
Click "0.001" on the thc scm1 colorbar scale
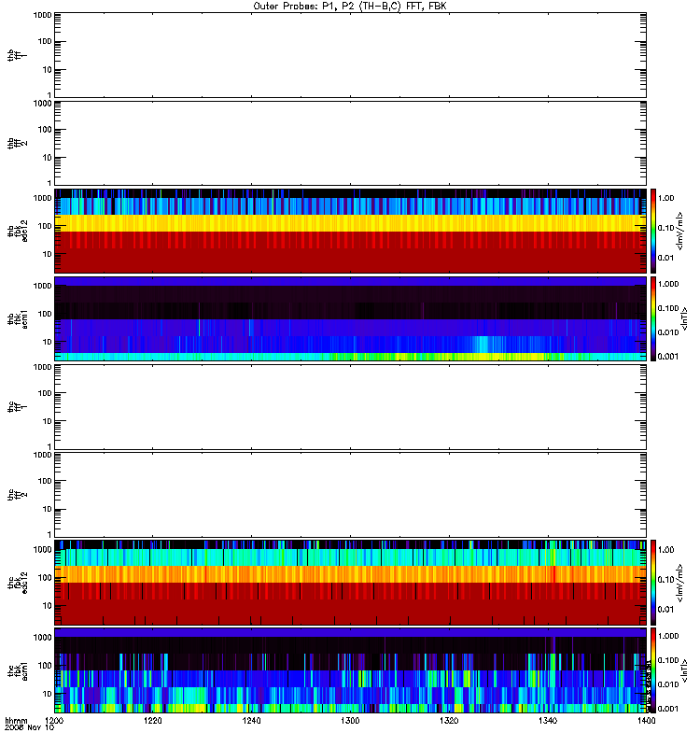[x=668, y=709]
